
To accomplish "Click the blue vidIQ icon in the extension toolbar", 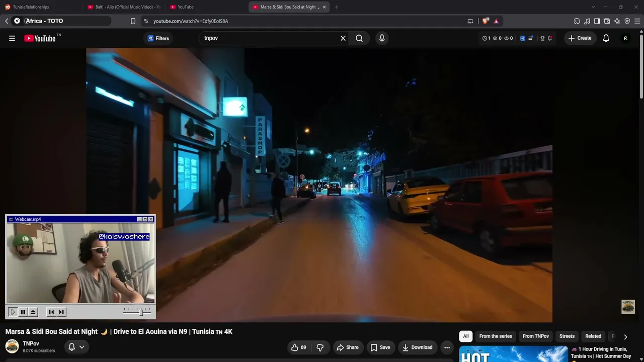I will pyautogui.click(x=523, y=38).
